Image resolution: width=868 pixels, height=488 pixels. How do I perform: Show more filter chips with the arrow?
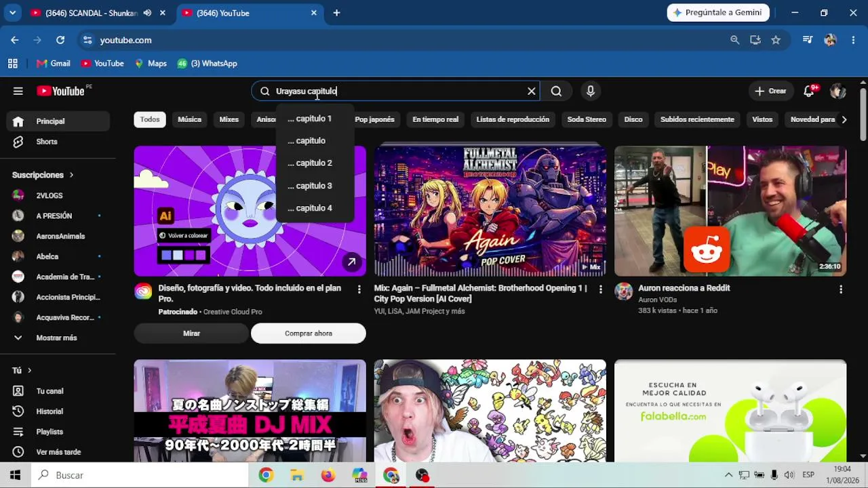coord(844,119)
